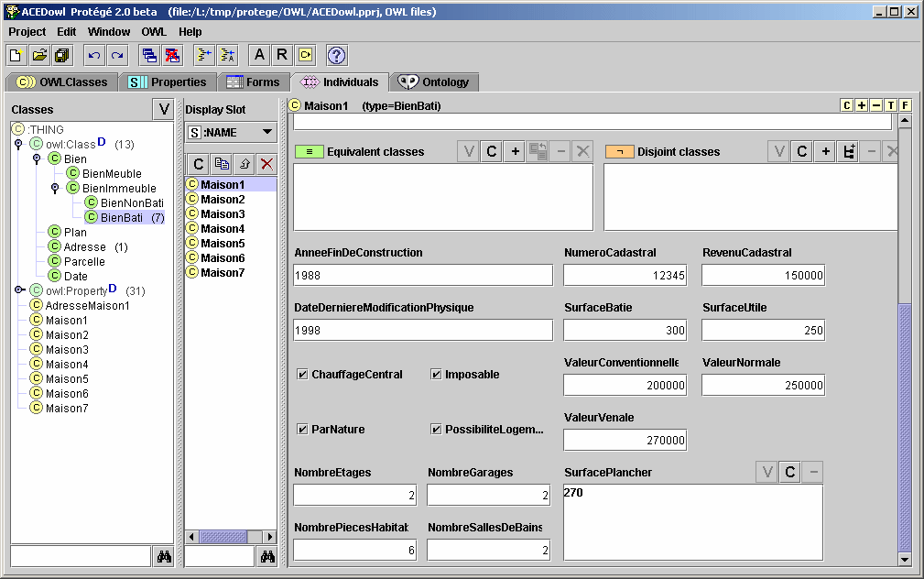Viewport: 924px width, 579px height.
Task: Switch to the Ontology tab
Action: [434, 82]
